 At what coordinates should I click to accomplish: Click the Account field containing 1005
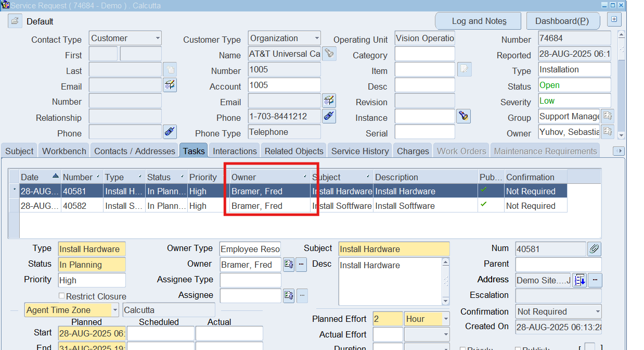[x=284, y=85]
